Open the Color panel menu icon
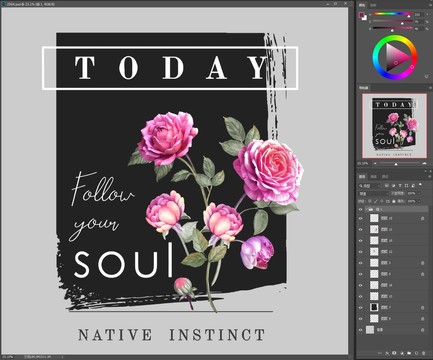This screenshot has width=433, height=360. point(429,5)
